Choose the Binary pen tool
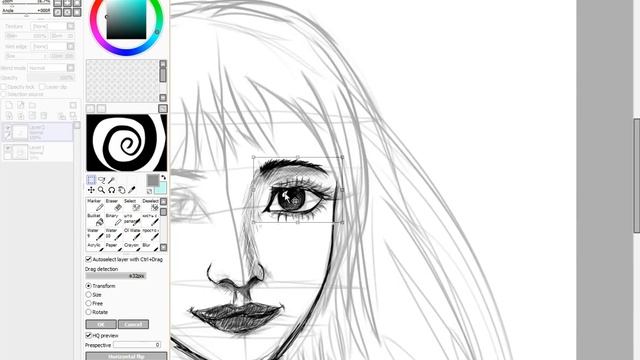This screenshot has width=640, height=360. [112, 220]
